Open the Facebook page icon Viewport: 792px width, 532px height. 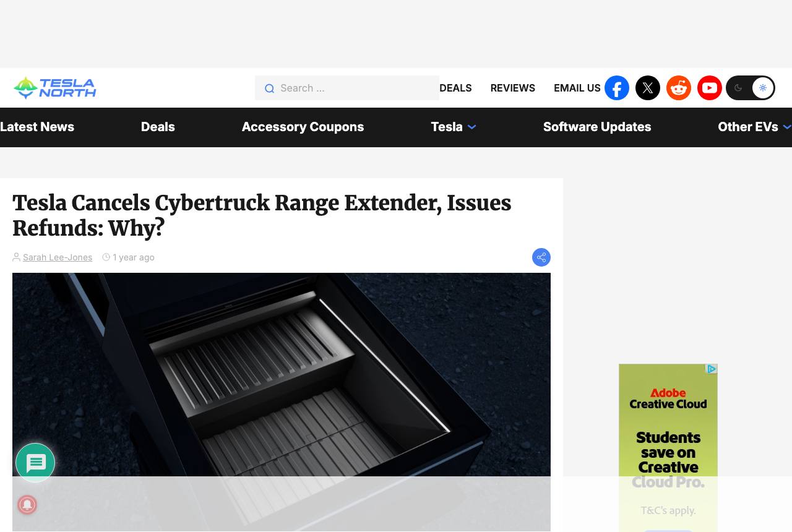tap(617, 88)
